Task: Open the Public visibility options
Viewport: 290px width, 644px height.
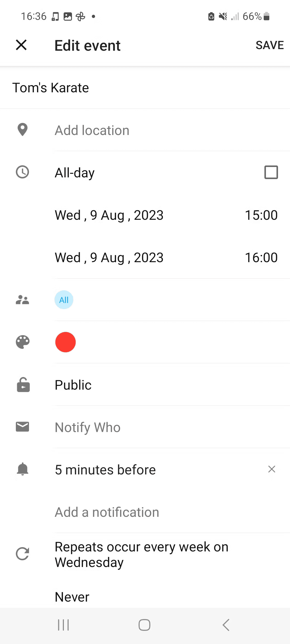Action: coord(73,385)
